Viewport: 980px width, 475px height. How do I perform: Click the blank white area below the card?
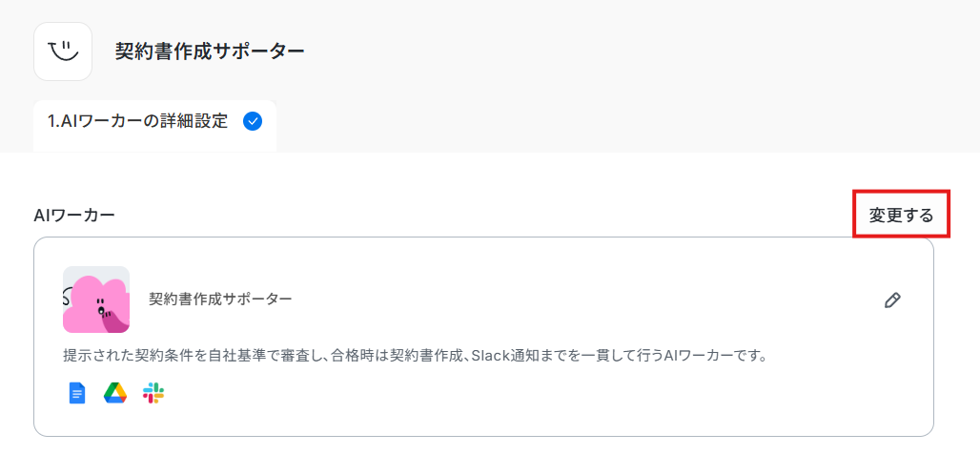click(x=487, y=456)
